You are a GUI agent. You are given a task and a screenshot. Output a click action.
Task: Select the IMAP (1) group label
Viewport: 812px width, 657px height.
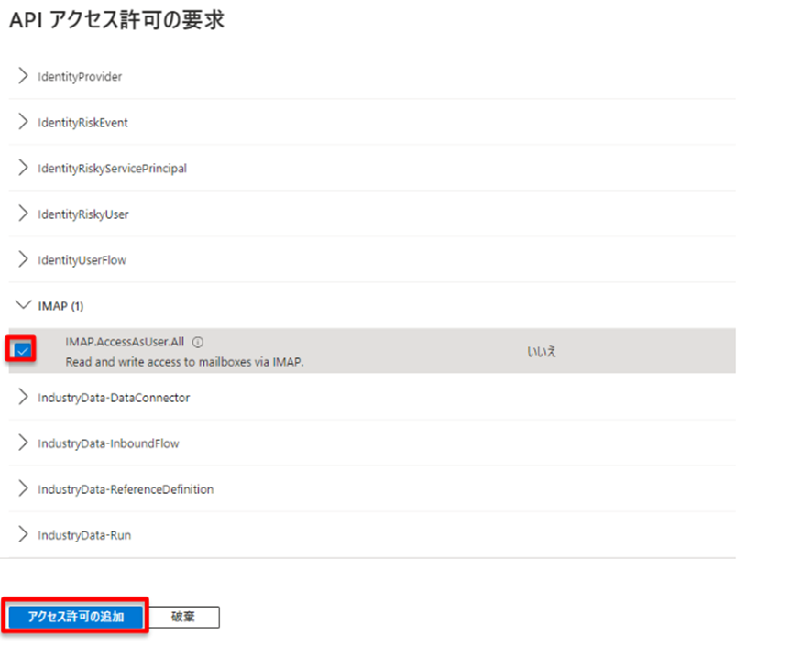[x=60, y=306]
